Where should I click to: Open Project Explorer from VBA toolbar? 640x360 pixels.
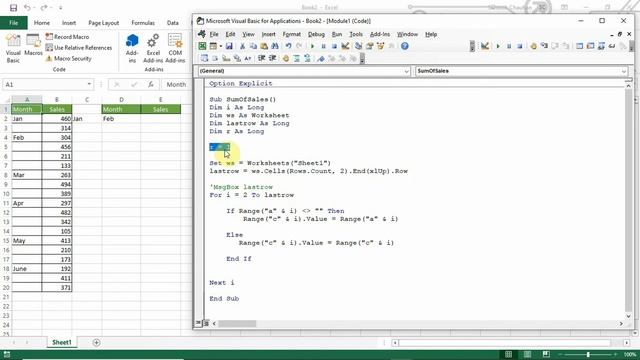click(x=358, y=46)
